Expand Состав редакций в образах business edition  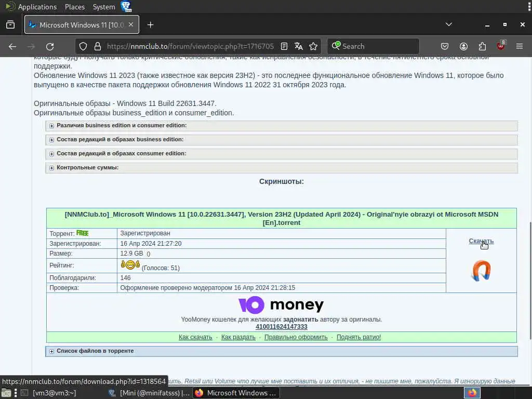pos(281,139)
